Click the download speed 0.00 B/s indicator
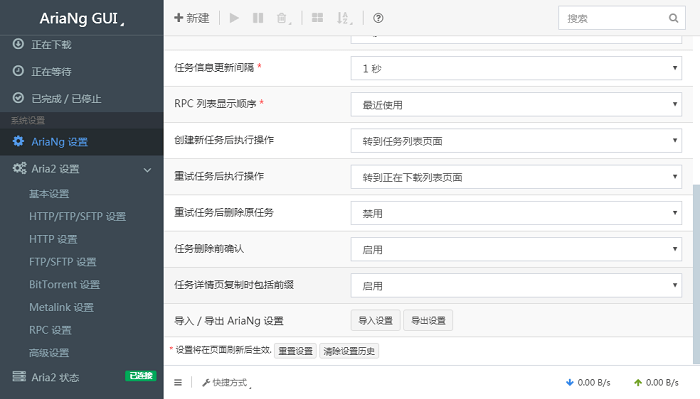Image resolution: width=700 pixels, height=399 pixels. [x=588, y=382]
